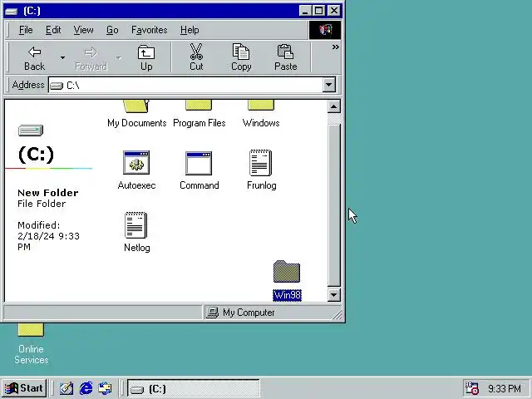Viewport: 532px width, 399px height.
Task: Open the Go menu
Action: point(112,30)
